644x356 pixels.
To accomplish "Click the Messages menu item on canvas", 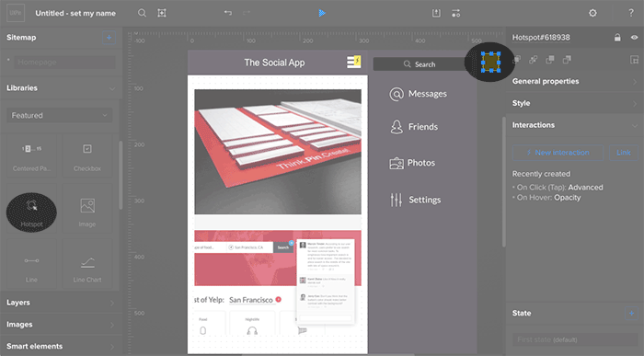I will [418, 94].
